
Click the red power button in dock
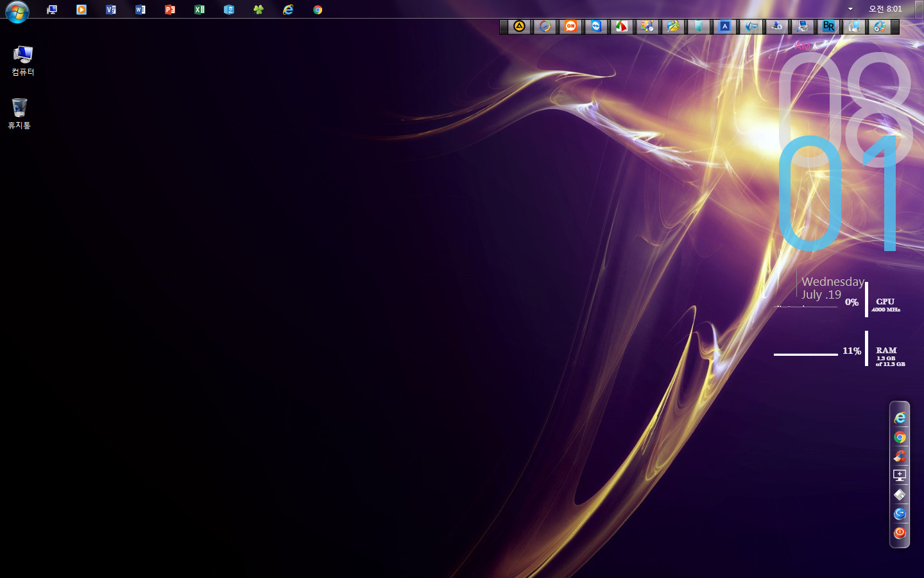click(900, 533)
